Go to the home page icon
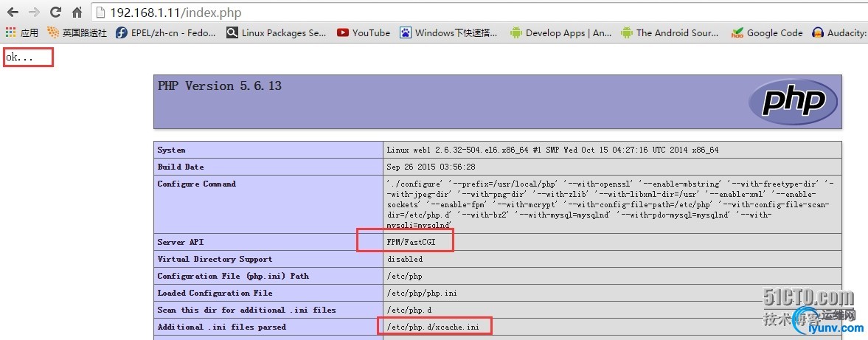 click(x=77, y=12)
